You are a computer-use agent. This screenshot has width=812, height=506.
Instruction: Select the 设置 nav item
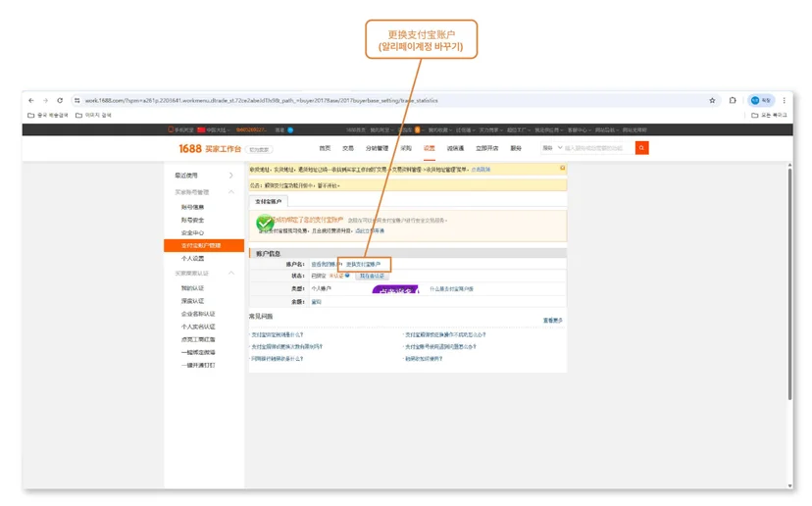pyautogui.click(x=430, y=148)
